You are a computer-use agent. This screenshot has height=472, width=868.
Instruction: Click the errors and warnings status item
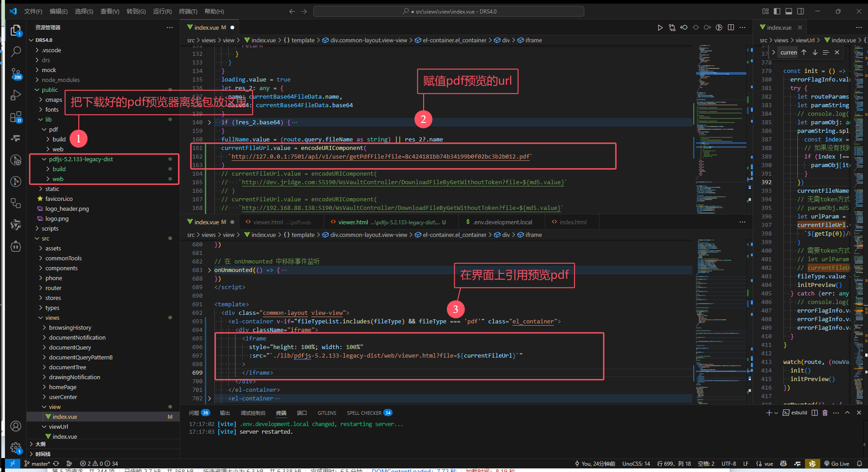[x=99, y=463]
